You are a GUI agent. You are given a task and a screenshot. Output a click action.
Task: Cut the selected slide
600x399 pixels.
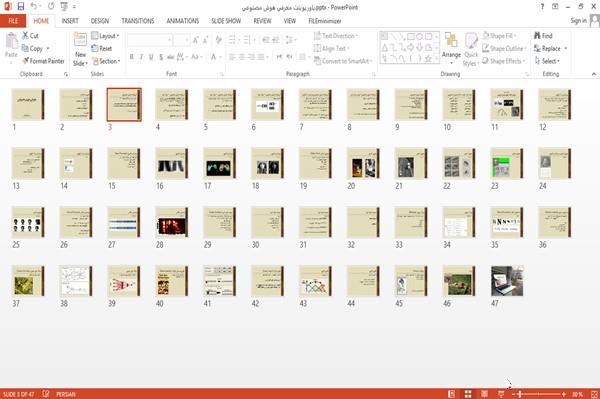coord(30,36)
